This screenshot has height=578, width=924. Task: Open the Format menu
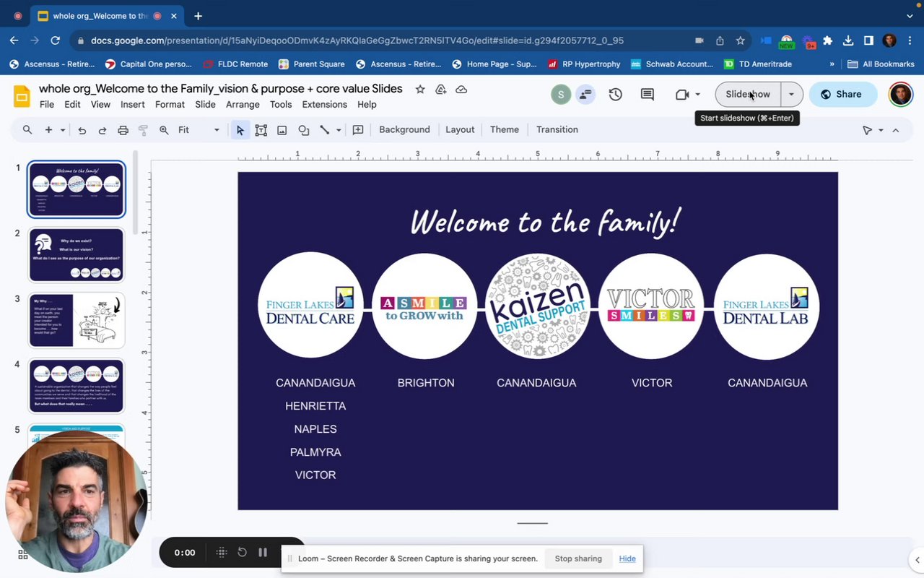click(170, 104)
